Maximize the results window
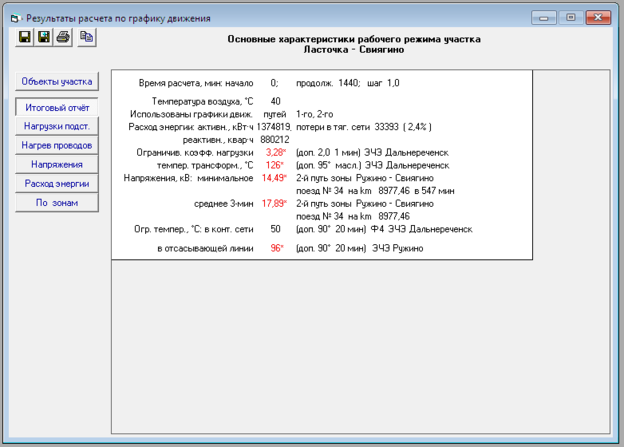Image resolution: width=624 pixels, height=447 pixels. coord(571,18)
